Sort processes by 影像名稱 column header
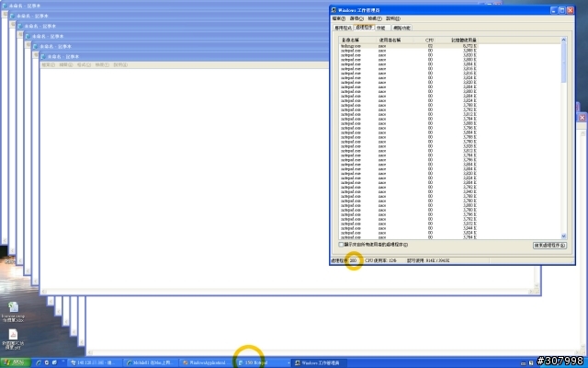The image size is (588, 368). coord(357,40)
